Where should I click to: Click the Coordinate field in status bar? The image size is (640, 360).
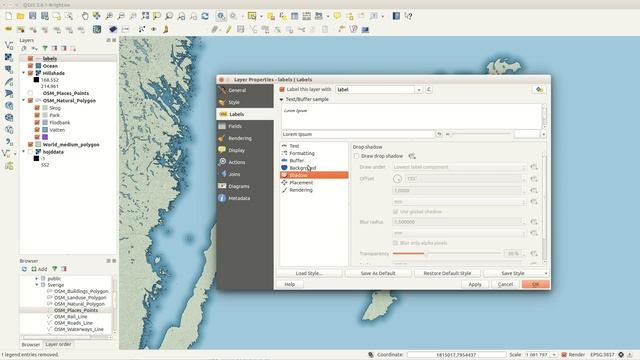click(456, 355)
